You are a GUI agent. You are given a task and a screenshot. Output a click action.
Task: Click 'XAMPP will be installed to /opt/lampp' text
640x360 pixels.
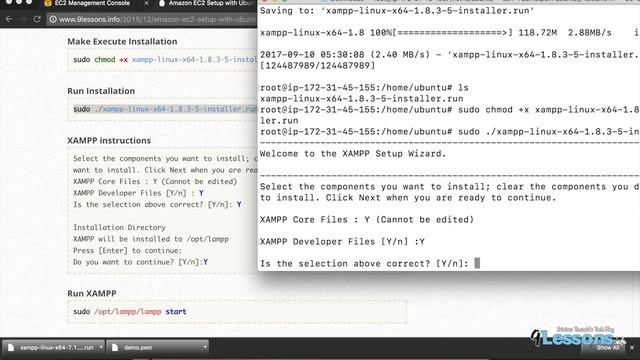tap(151, 239)
